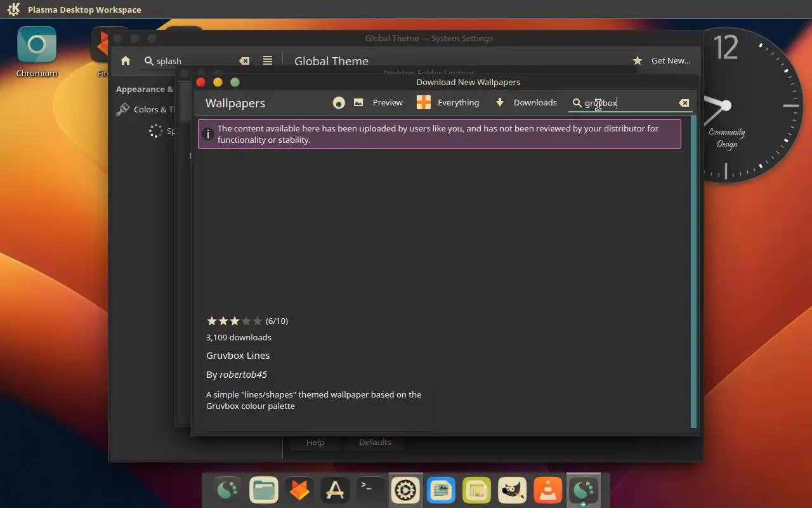
Task: Open the document writer dock icon
Action: coord(441,490)
